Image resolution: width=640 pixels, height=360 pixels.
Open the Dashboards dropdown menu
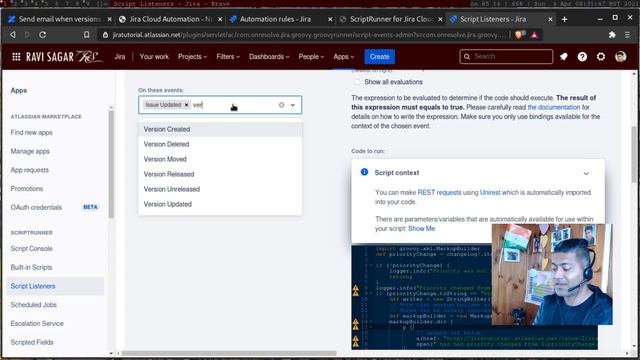(269, 57)
